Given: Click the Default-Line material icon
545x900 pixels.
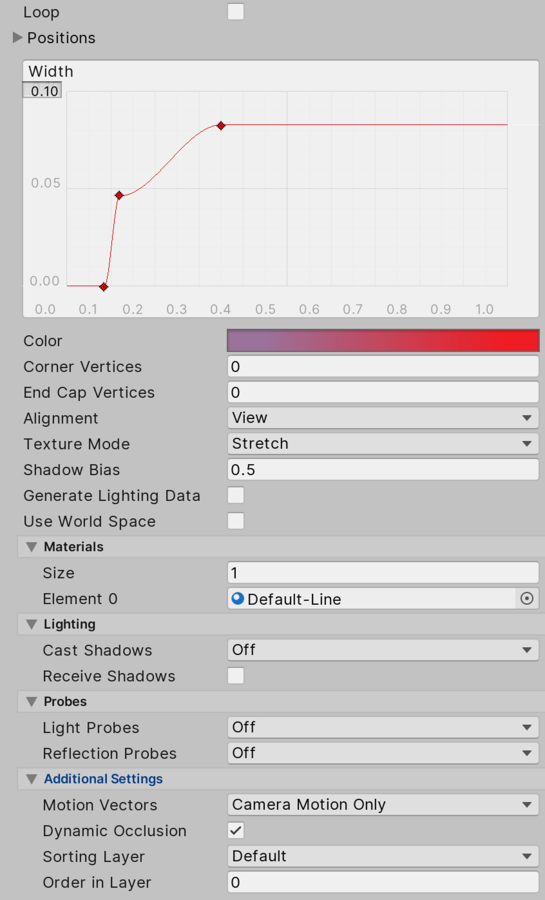Looking at the screenshot, I should pyautogui.click(x=238, y=599).
